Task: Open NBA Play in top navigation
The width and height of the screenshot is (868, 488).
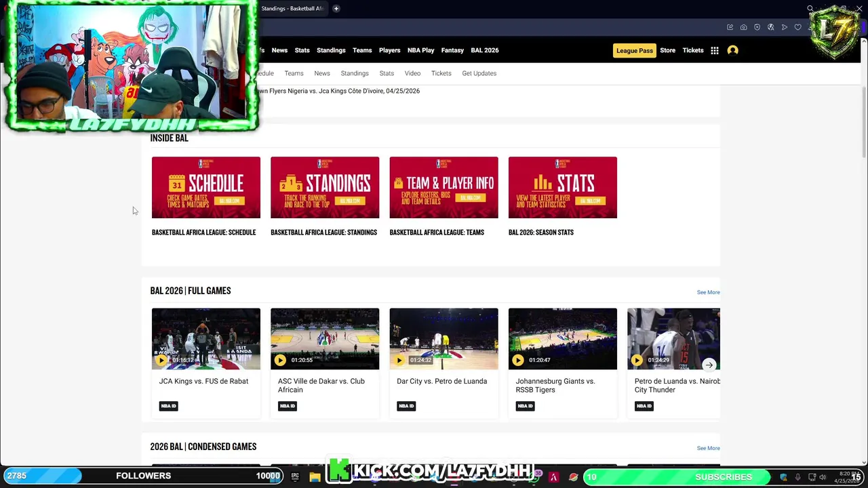Action: pyautogui.click(x=420, y=50)
